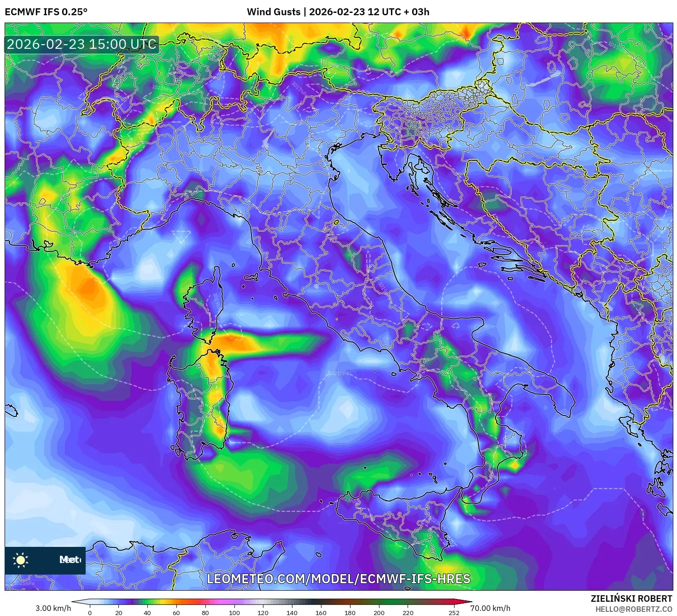
Task: Click the sun weather icon in bottom-left logo
Action: (21, 560)
